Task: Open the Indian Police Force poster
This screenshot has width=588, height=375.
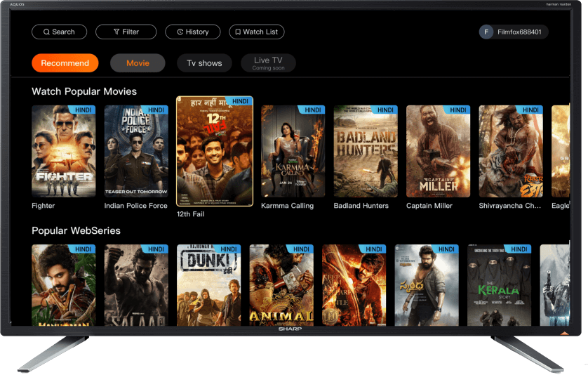Action: (x=136, y=151)
